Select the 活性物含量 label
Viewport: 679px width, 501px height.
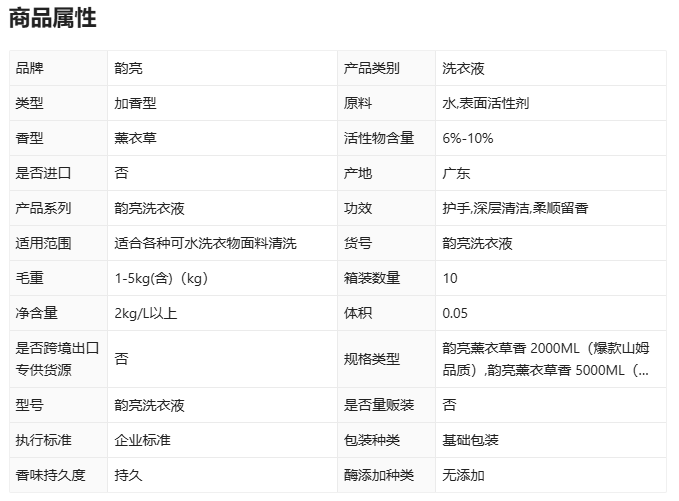point(379,138)
